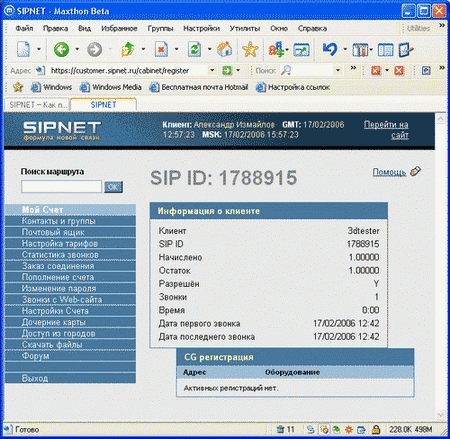The image size is (450, 439).
Task: Click Выход to log out
Action: (70, 378)
